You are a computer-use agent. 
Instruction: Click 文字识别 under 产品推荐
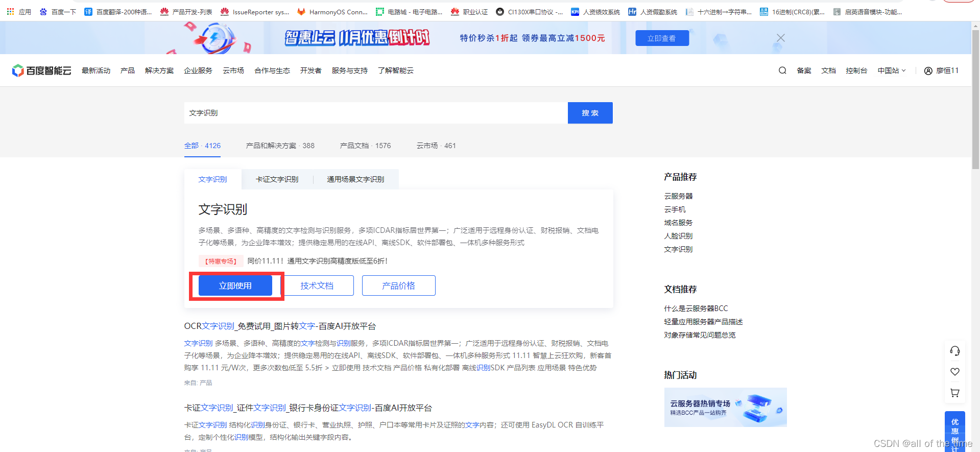[678, 249]
